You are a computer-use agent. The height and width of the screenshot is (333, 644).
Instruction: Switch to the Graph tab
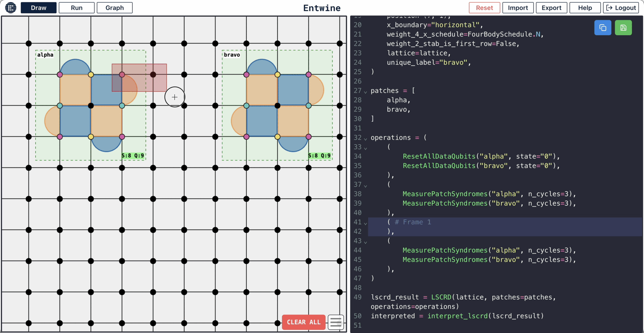pos(114,8)
